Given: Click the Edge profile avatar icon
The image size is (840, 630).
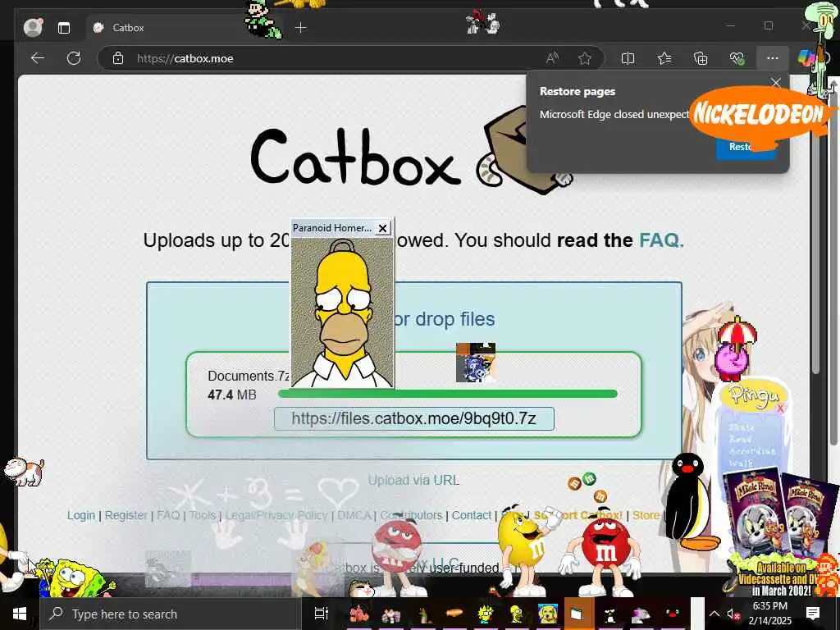Looking at the screenshot, I should (33, 27).
